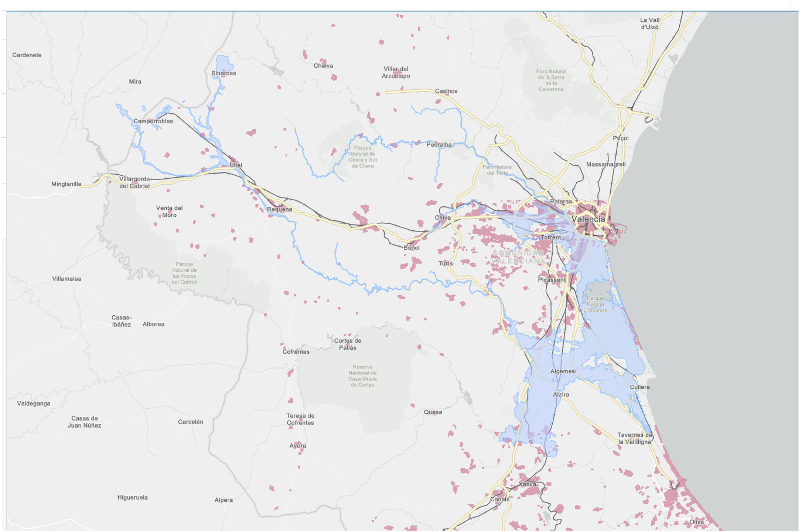
Task: Click the Pedralba town label
Action: [439, 145]
